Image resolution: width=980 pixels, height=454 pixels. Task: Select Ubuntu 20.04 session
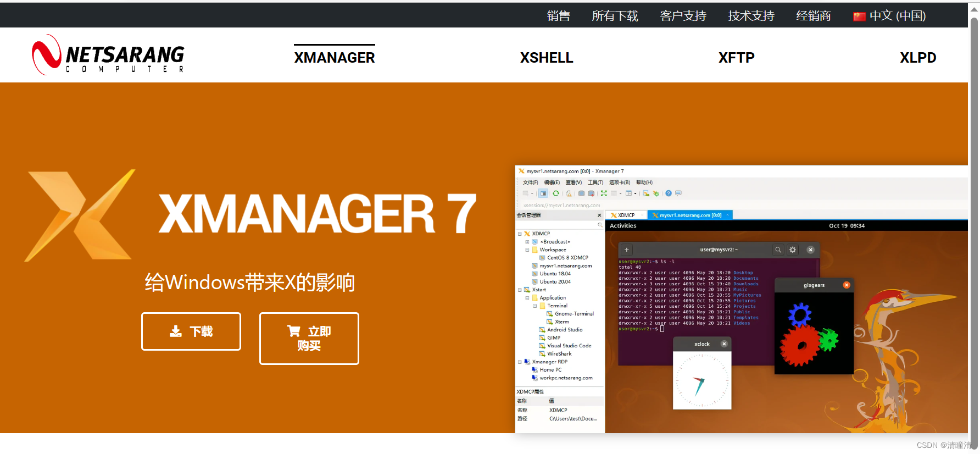pyautogui.click(x=552, y=282)
